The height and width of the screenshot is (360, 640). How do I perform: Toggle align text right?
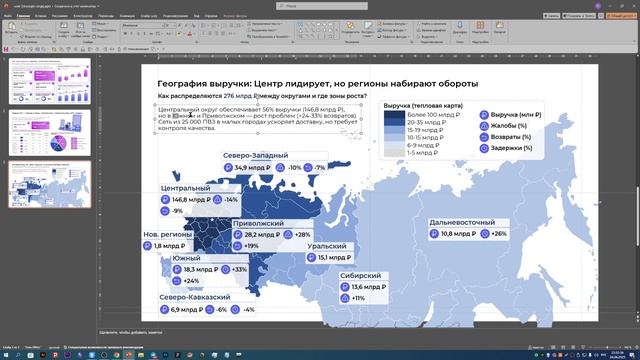(217, 33)
